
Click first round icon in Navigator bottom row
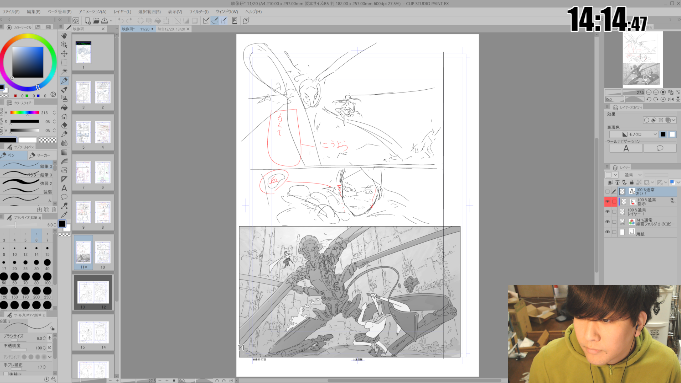click(649, 99)
